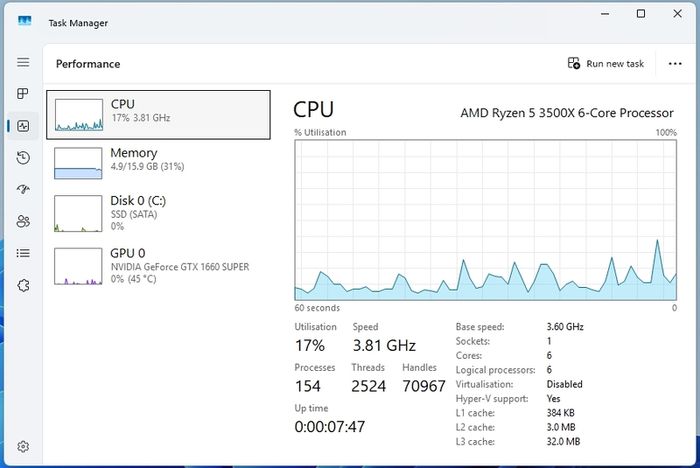Open the three-dot more options menu
Image resolution: width=700 pixels, height=468 pixels.
[675, 64]
